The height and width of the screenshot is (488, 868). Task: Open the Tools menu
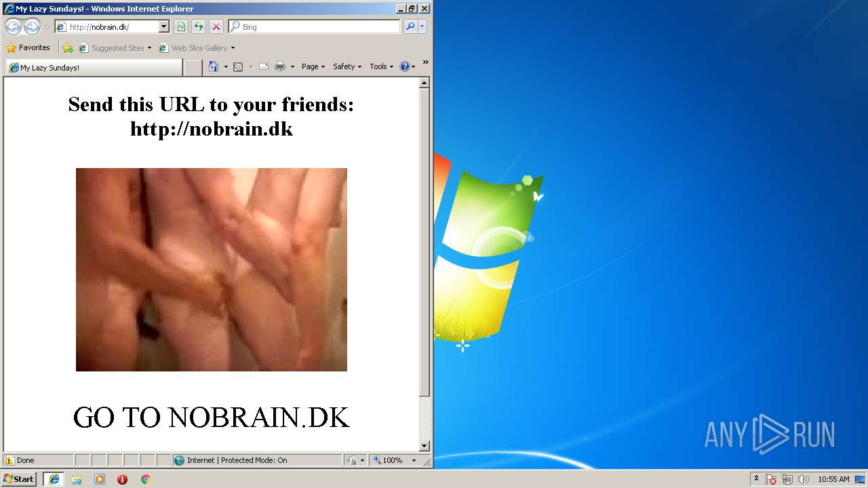pyautogui.click(x=382, y=66)
